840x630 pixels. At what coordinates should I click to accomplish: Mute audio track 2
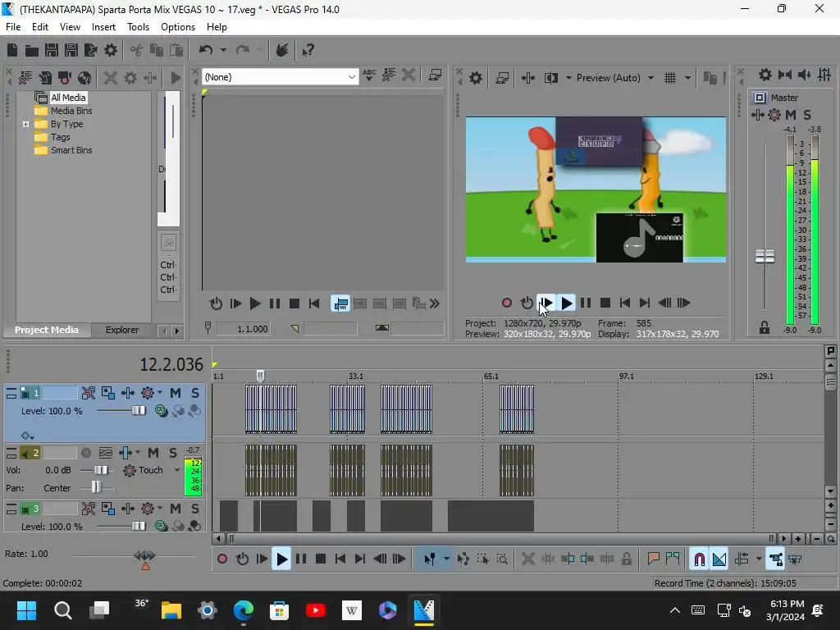pos(153,453)
